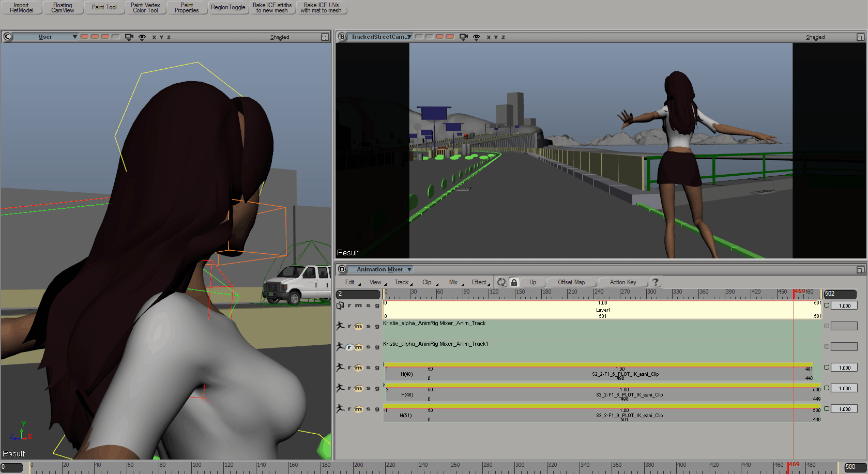Click the Offset Map button

pos(571,282)
